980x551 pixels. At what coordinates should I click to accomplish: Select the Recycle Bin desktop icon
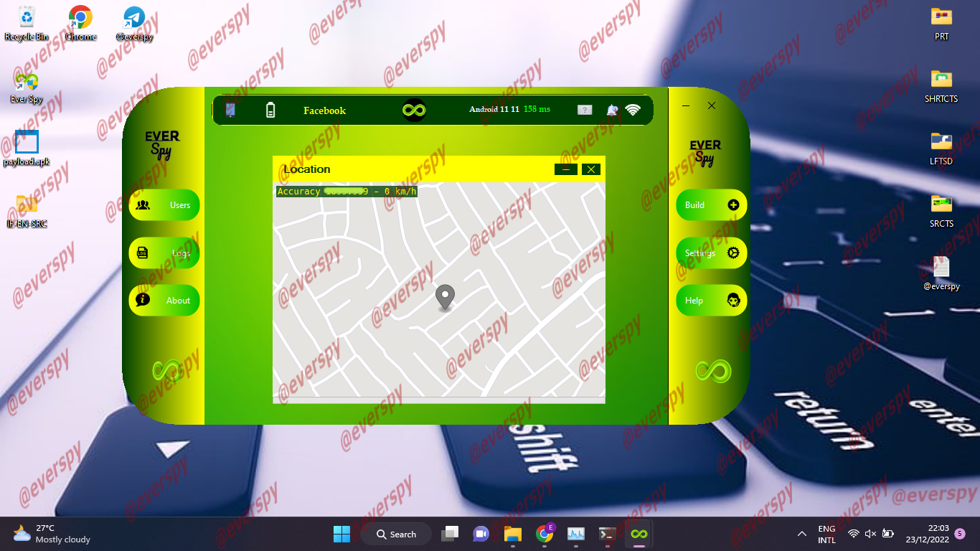click(x=27, y=23)
